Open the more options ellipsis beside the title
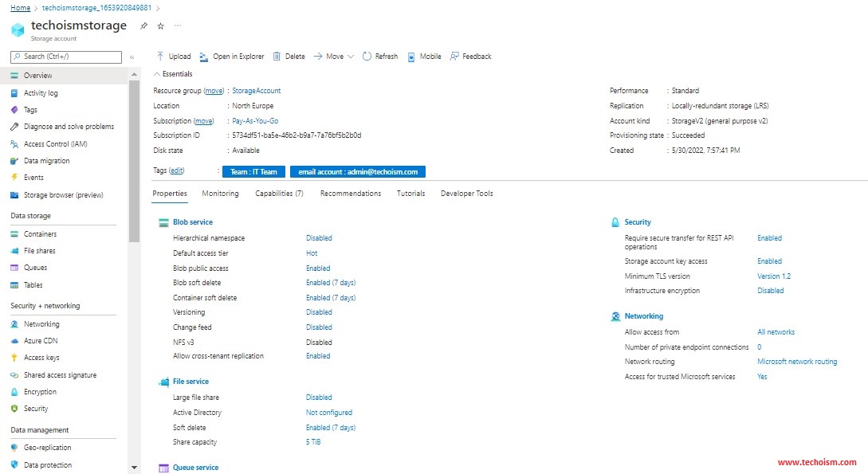Screen dimensions: 868x474 pos(178,25)
